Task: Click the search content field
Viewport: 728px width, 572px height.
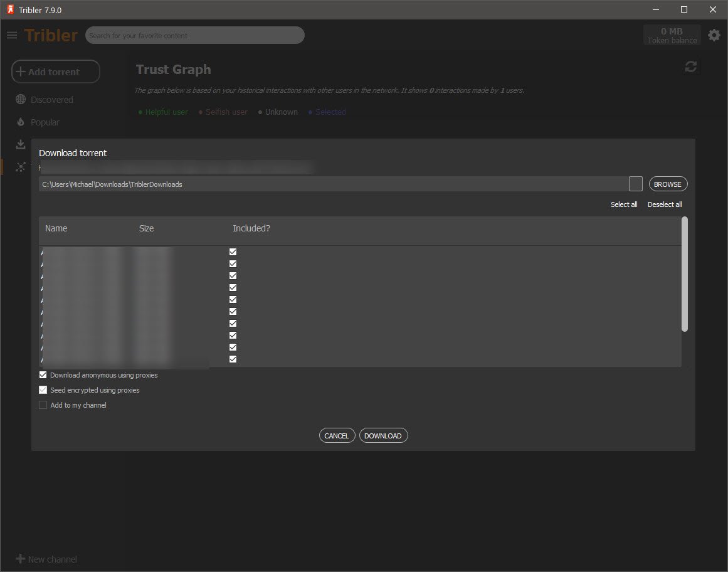Action: coord(195,35)
